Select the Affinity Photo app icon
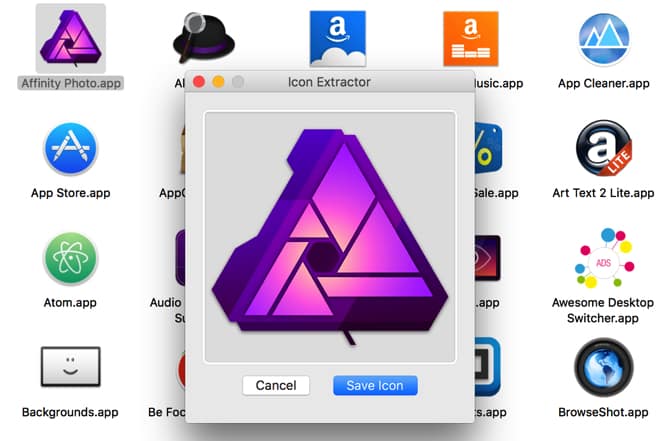660x441 pixels. pos(71,38)
